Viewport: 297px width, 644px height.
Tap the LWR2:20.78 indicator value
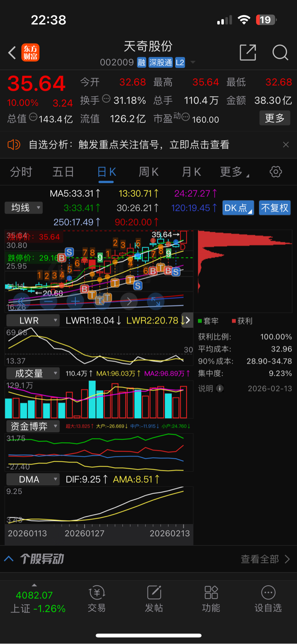pos(155,321)
